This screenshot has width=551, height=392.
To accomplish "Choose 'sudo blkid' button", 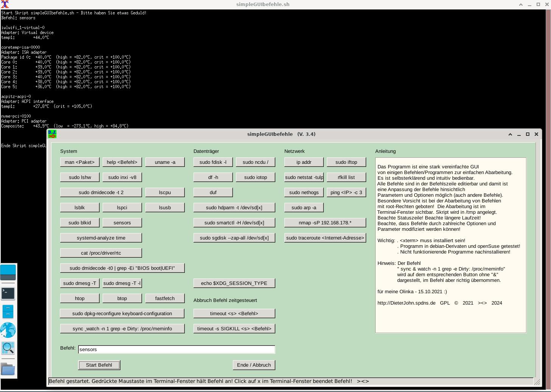I will pos(80,222).
